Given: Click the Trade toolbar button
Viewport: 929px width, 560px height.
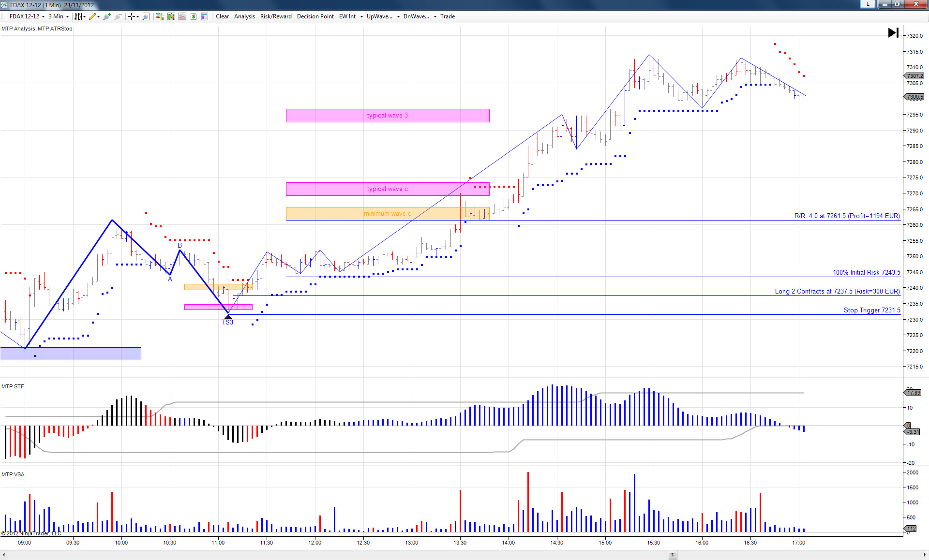Looking at the screenshot, I should click(448, 16).
